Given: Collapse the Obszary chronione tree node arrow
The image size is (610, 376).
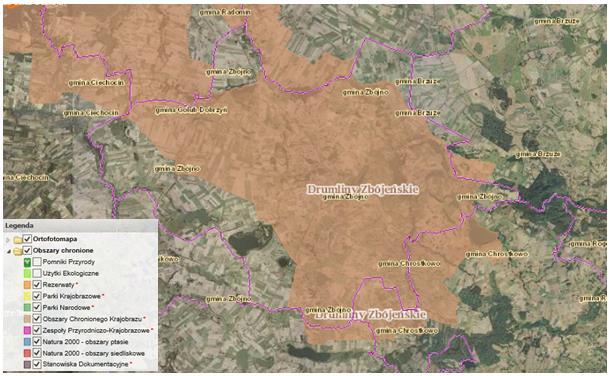Looking at the screenshot, I should tap(9, 251).
